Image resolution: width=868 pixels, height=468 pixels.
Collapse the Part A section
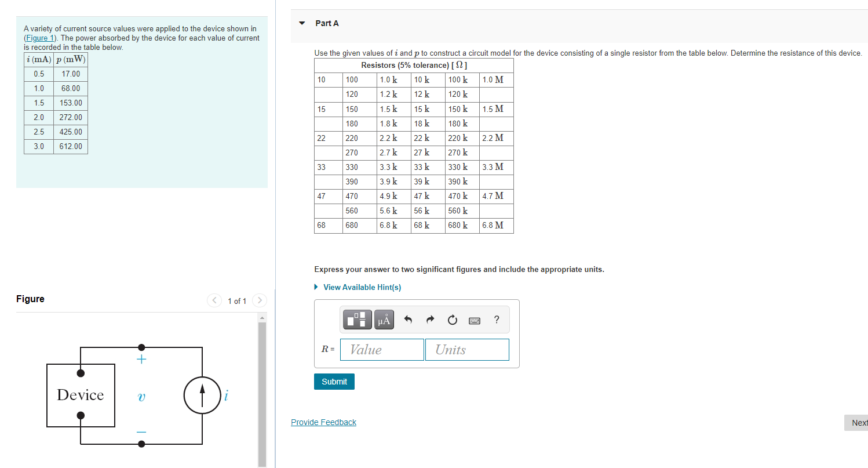(302, 23)
